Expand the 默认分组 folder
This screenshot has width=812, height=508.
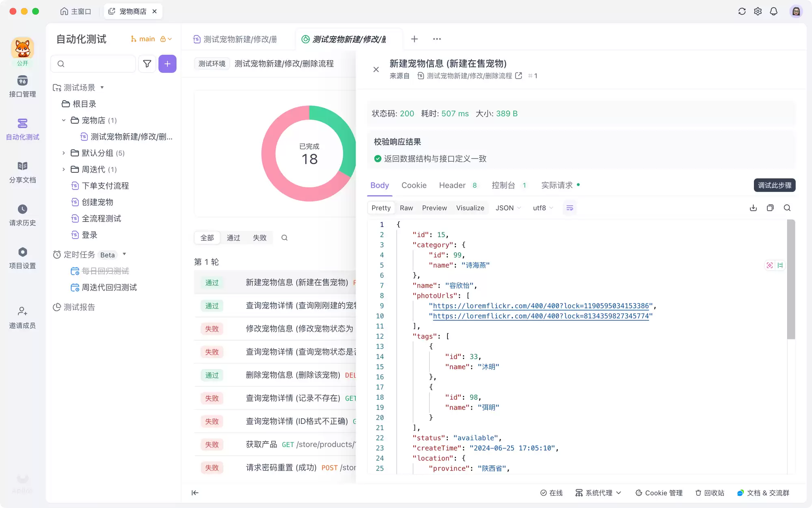pos(63,153)
